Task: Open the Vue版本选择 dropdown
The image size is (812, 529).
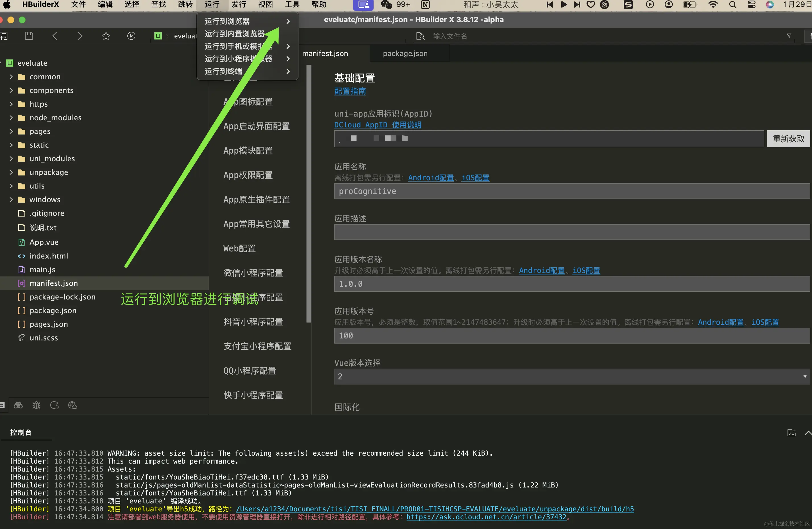Action: point(571,377)
